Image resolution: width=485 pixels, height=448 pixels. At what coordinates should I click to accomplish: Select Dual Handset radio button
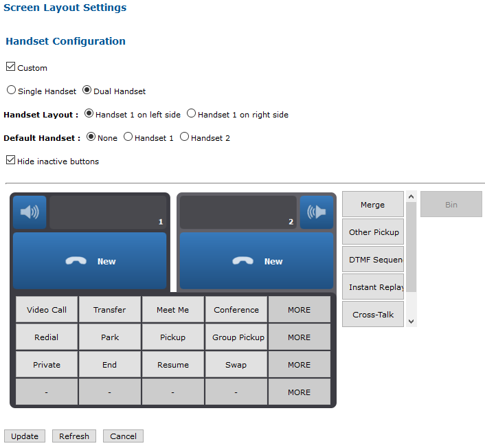point(87,90)
